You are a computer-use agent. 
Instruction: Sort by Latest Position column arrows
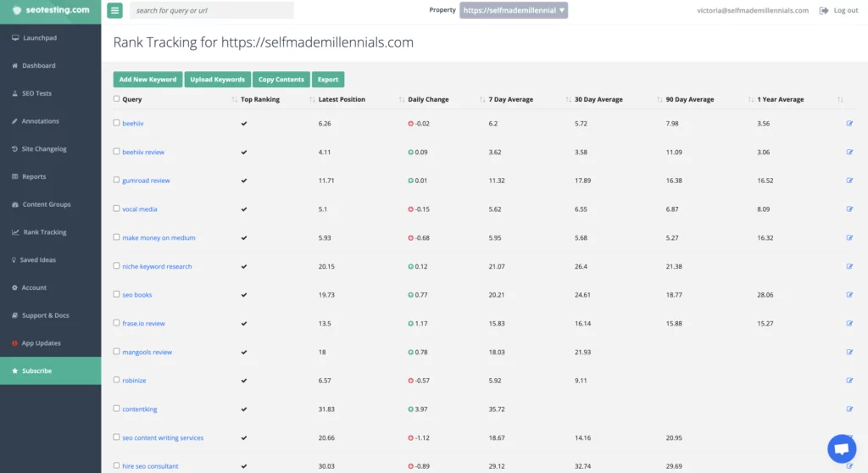coord(401,100)
